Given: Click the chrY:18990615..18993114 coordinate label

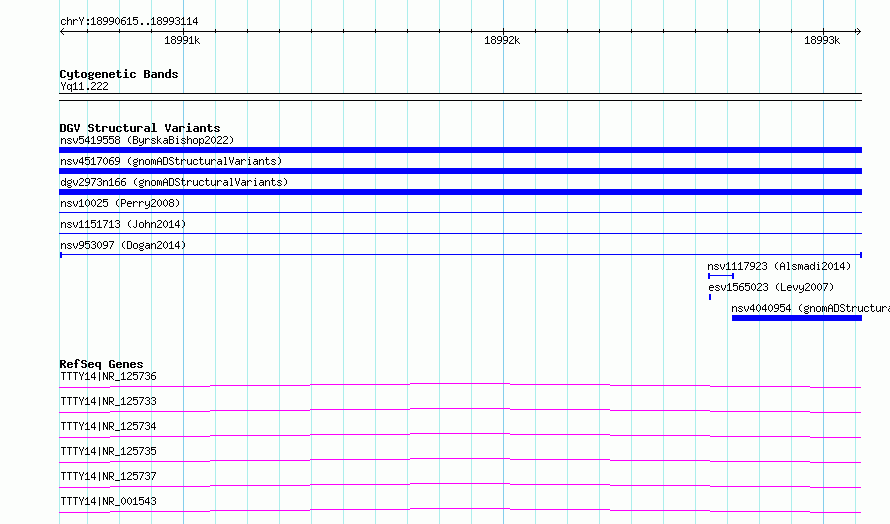Looking at the screenshot, I should click(129, 22).
